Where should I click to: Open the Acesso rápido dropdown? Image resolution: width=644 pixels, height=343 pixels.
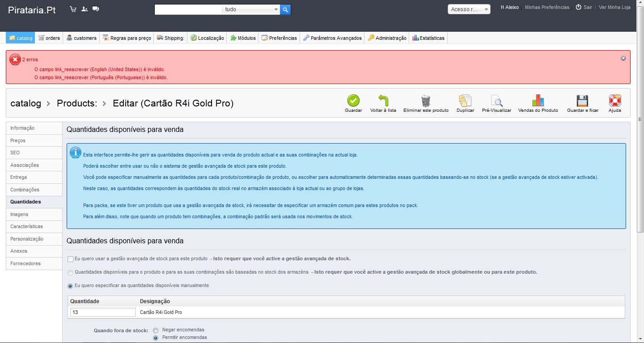[469, 9]
